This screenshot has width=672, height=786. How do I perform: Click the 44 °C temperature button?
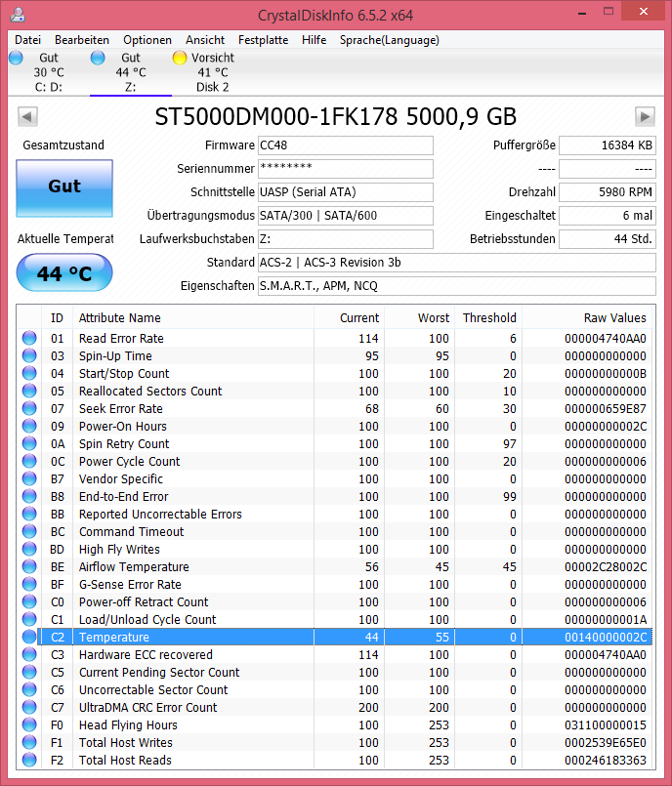[x=64, y=272]
